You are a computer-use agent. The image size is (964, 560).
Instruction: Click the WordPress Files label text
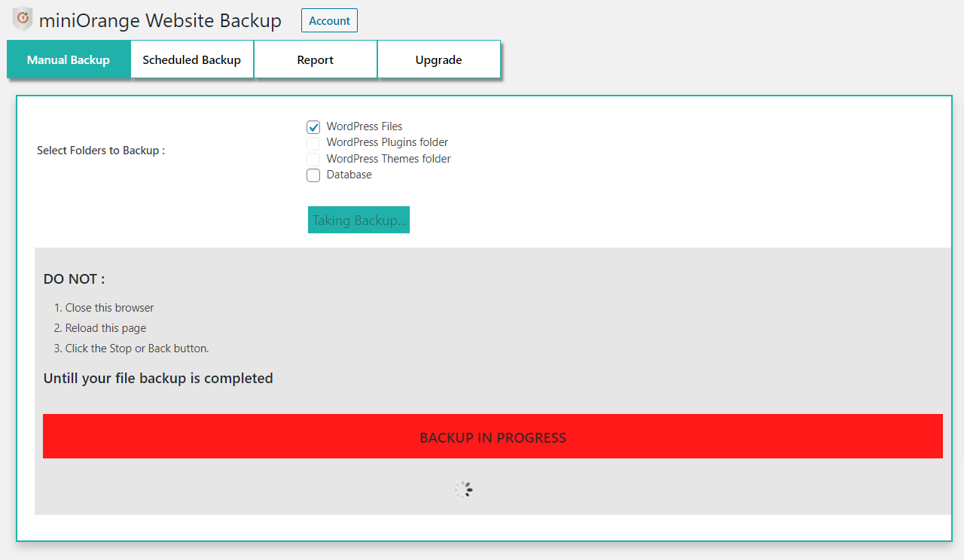pos(365,126)
